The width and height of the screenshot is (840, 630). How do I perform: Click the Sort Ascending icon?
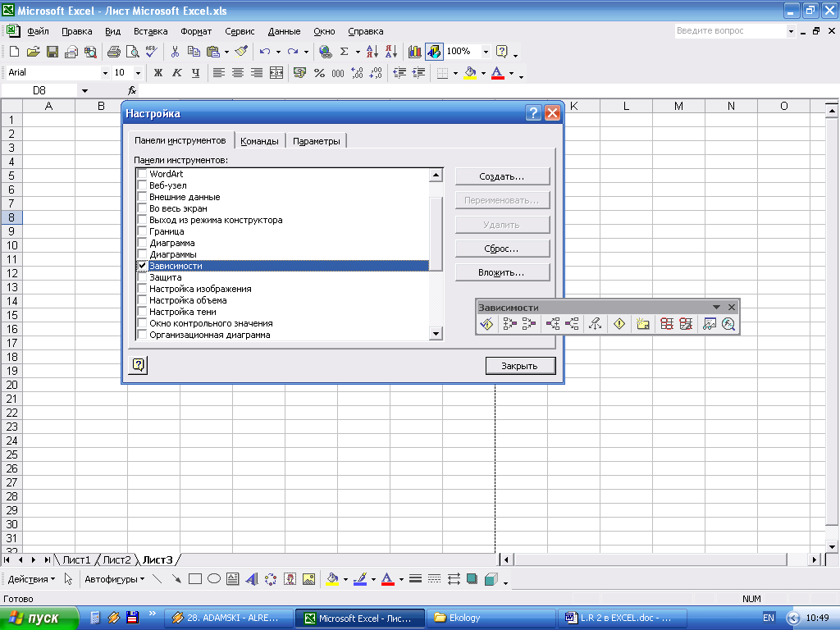tap(372, 52)
